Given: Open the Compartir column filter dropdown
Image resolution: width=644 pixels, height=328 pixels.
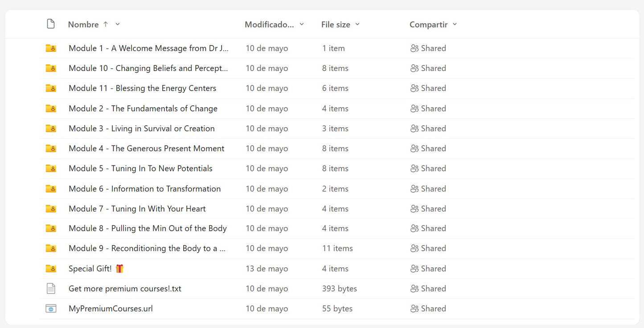Looking at the screenshot, I should (455, 24).
